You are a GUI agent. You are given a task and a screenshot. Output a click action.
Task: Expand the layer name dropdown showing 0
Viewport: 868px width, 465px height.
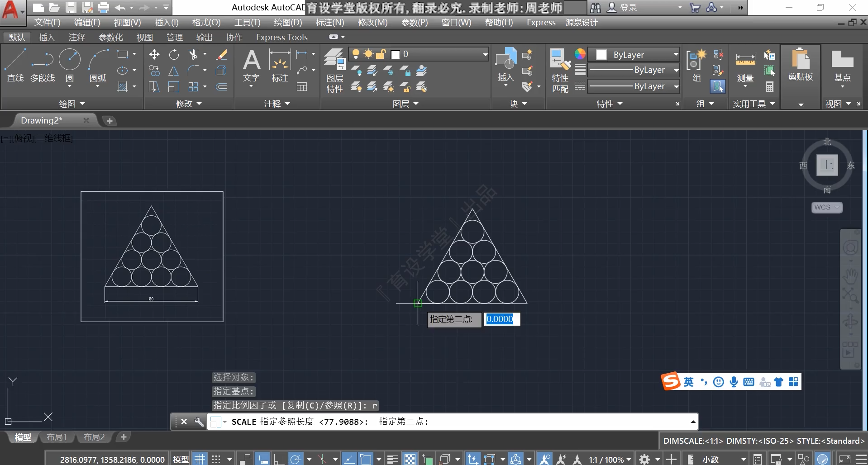(x=485, y=54)
